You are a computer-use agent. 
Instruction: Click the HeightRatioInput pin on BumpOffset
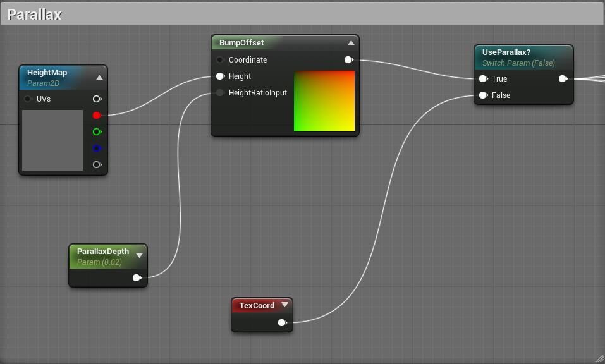tap(220, 93)
